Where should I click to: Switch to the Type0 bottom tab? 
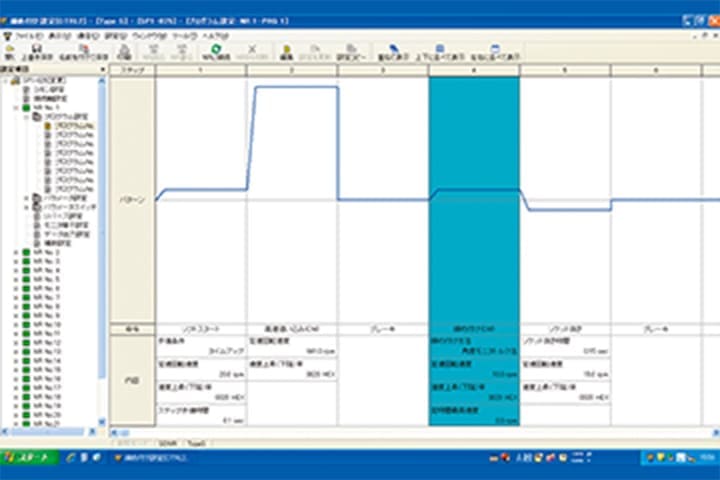pyautogui.click(x=196, y=441)
